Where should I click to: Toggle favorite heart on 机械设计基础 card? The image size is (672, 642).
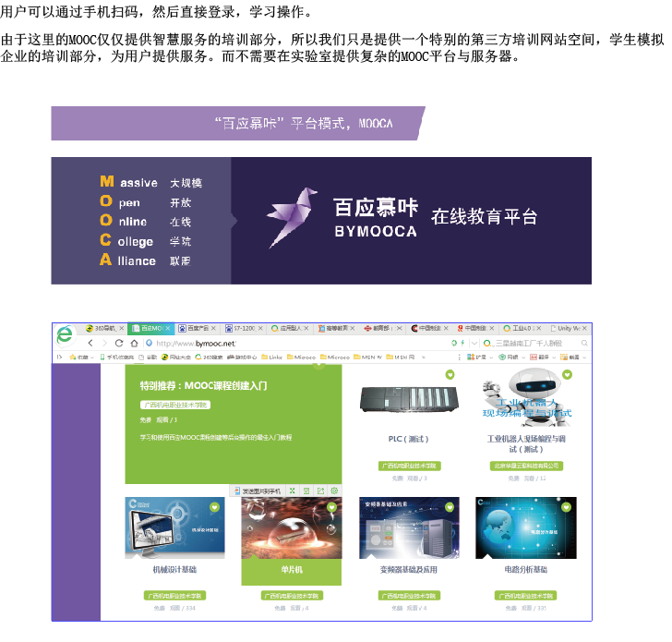214,507
